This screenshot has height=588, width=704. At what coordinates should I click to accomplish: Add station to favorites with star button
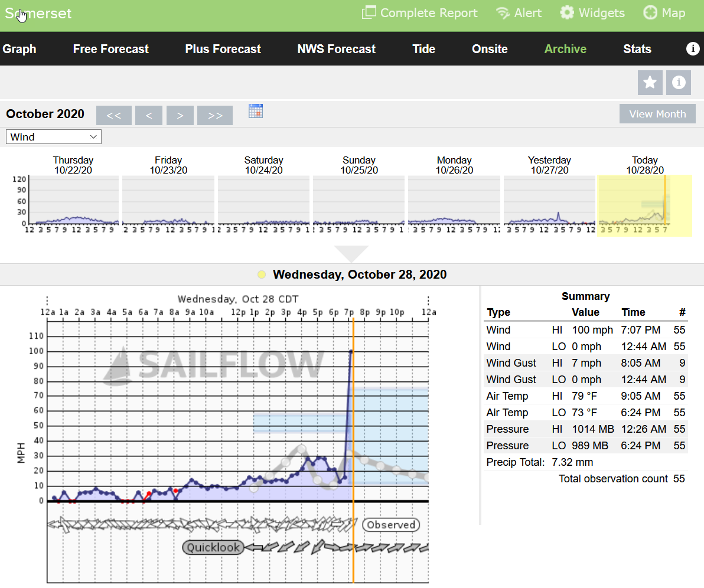point(650,83)
